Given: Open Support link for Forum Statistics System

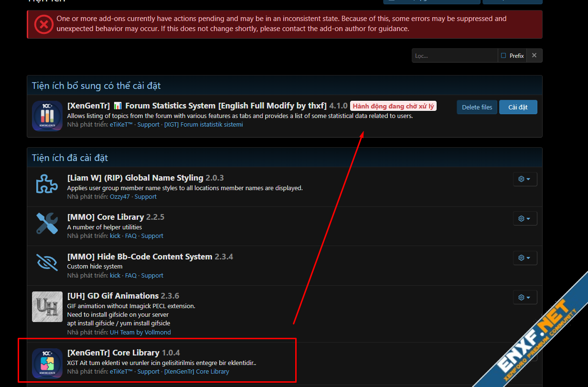Looking at the screenshot, I should click(x=149, y=125).
